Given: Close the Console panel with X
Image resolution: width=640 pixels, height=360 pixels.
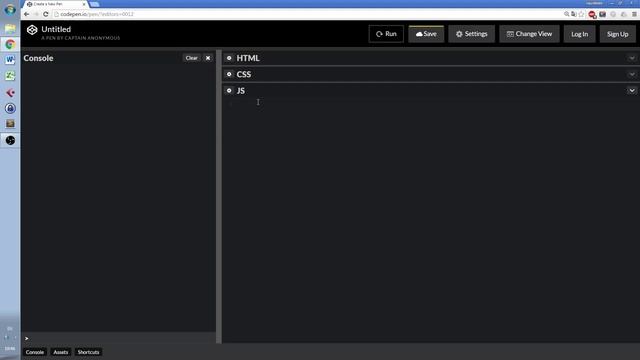Looking at the screenshot, I should (x=208, y=58).
